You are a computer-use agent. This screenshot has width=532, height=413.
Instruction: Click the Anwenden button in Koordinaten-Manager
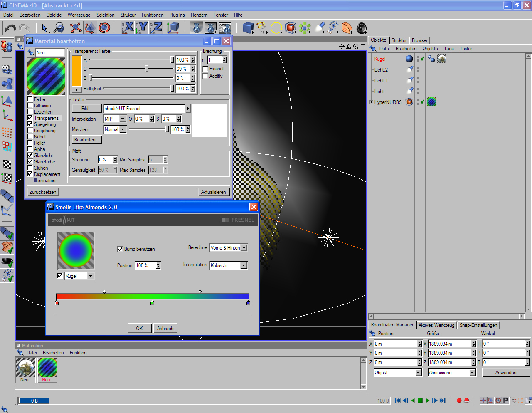coord(505,373)
